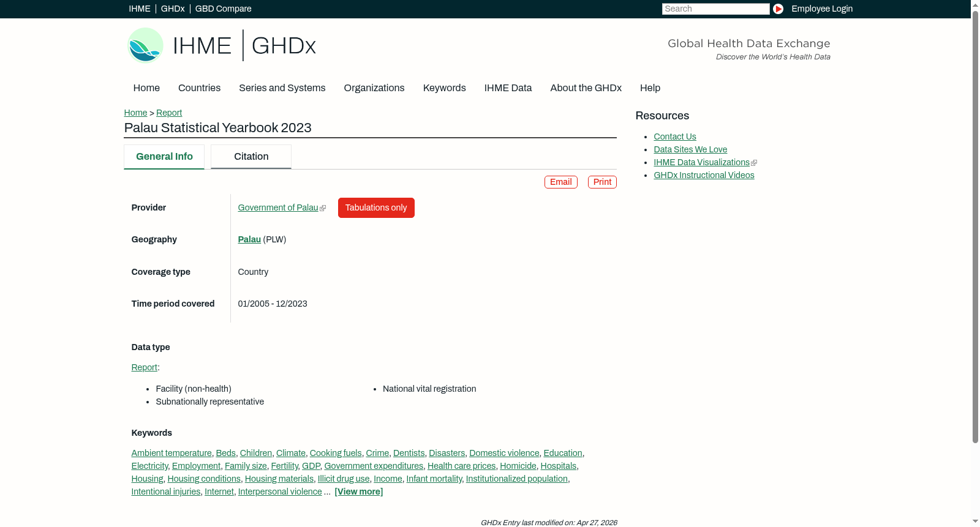The width and height of the screenshot is (980, 527).
Task: Open the Institutionalized population keyword
Action: click(x=517, y=479)
